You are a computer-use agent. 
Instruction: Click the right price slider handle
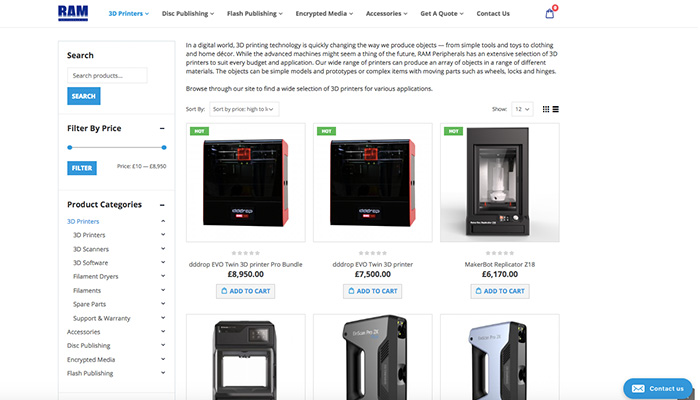[164, 147]
